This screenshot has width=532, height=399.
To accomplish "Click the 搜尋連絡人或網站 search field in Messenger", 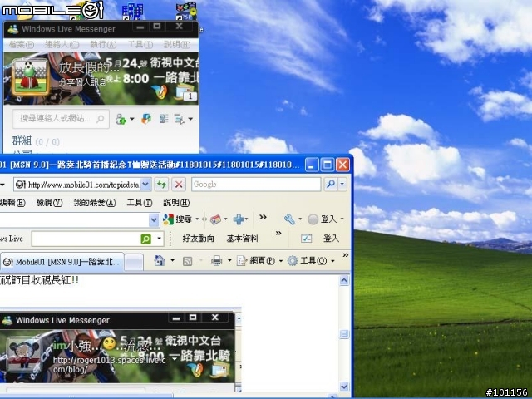I will point(61,118).
